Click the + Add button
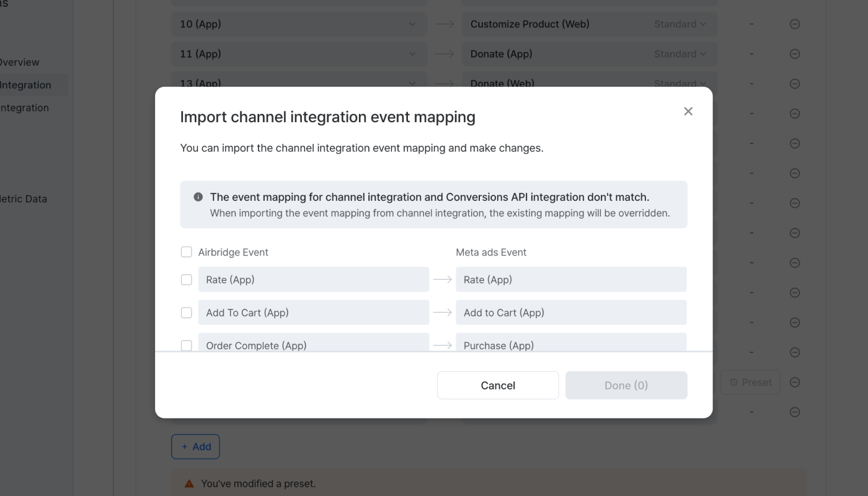The width and height of the screenshot is (868, 496). (x=195, y=446)
